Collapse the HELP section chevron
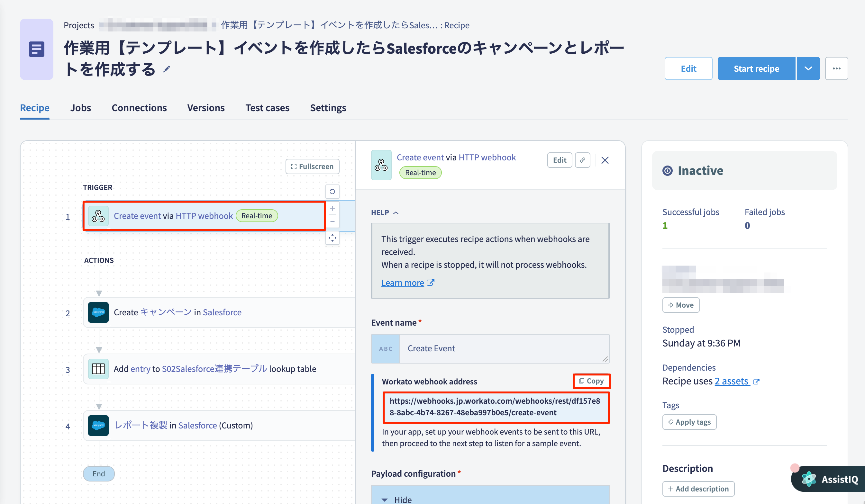Screen dimensions: 865x504 pos(396,213)
